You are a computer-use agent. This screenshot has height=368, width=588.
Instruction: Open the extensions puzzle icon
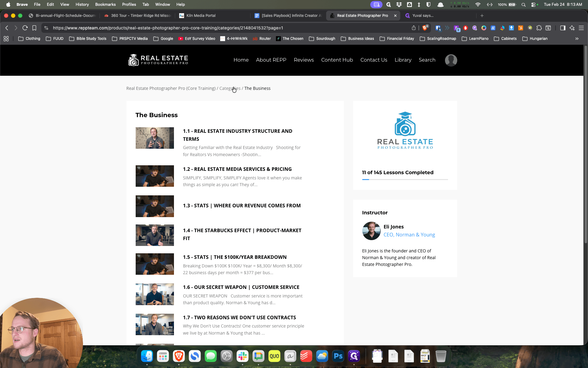pos(539,28)
